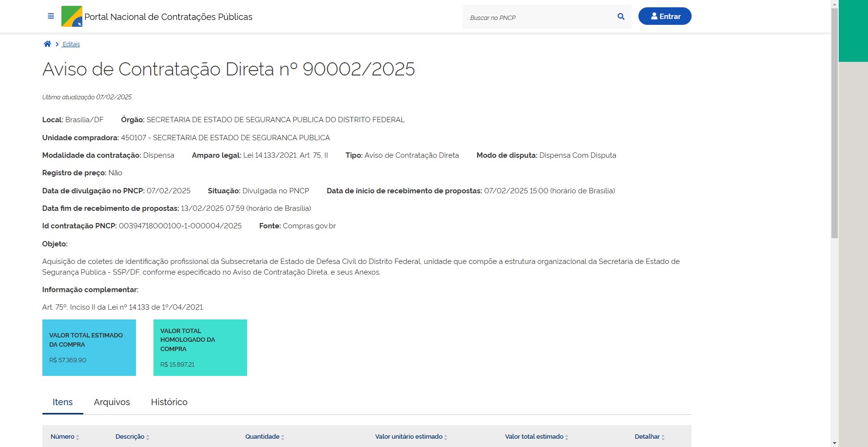Click the scrollbar down arrow
Image resolution: width=868 pixels, height=447 pixels.
(x=834, y=443)
